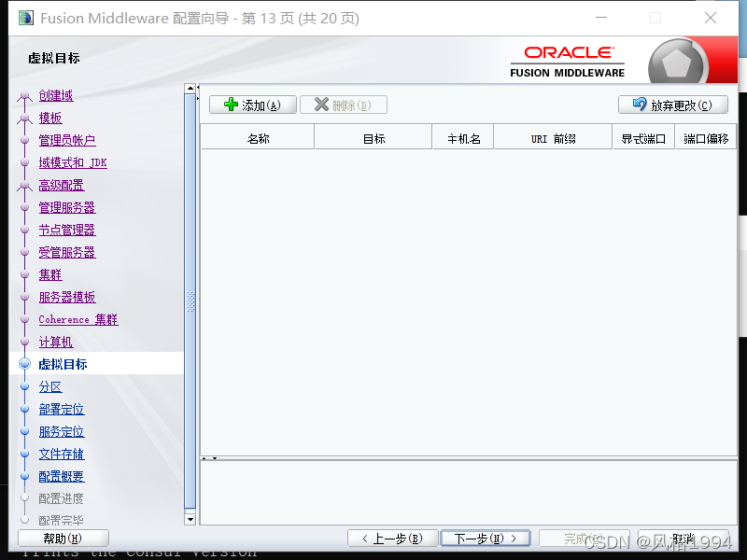The height and width of the screenshot is (560, 747).
Task: Click the 放弃更改(C) button
Action: click(x=673, y=105)
